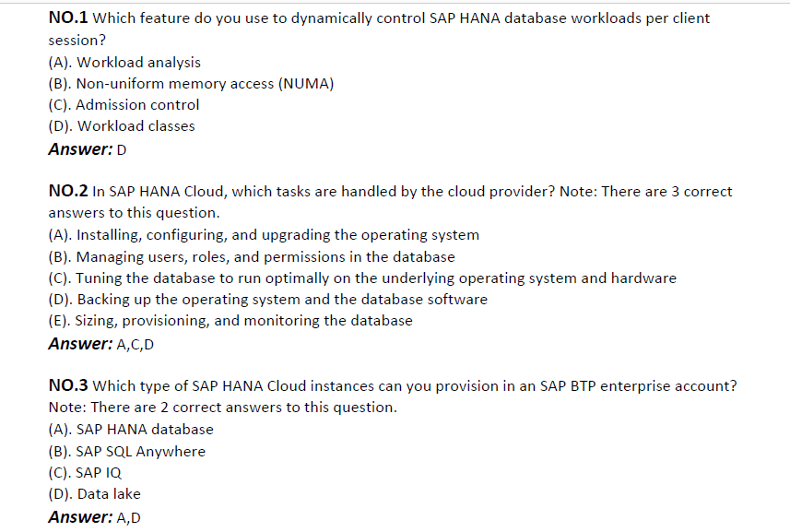The height and width of the screenshot is (532, 790).
Task: Choose option (C) Admission control
Action: coord(124,105)
